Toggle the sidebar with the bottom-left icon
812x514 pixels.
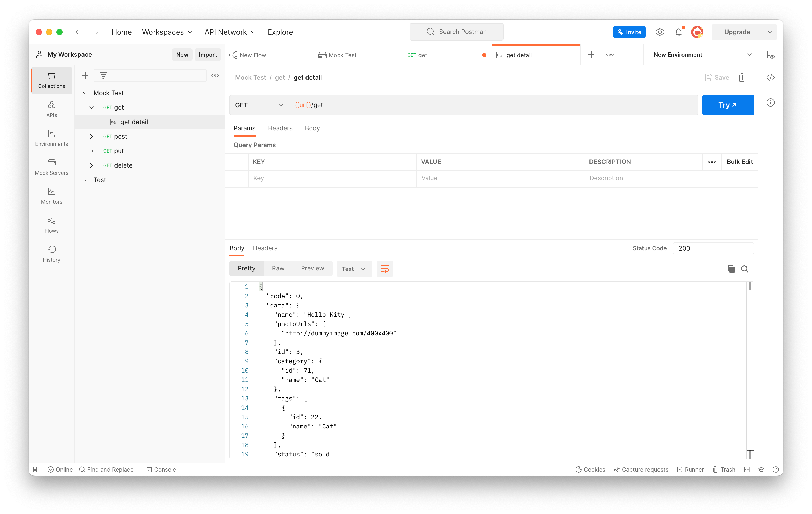[x=36, y=470]
